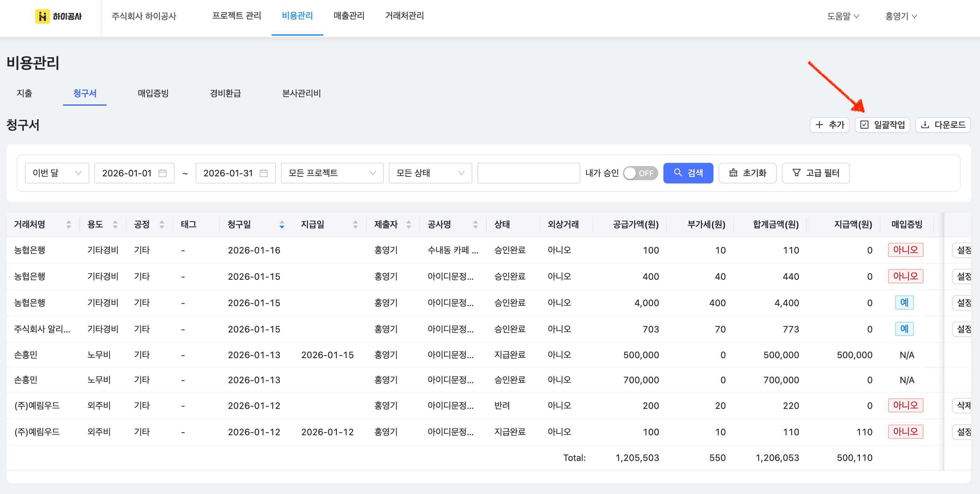980x494 pixels.
Task: Sort by 공사명 column sort arrows
Action: tap(475, 225)
